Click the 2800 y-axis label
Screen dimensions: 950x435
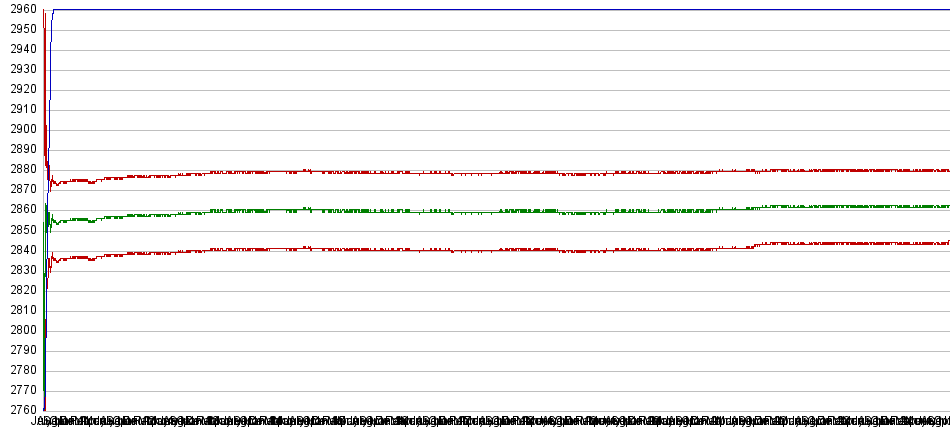(20, 330)
